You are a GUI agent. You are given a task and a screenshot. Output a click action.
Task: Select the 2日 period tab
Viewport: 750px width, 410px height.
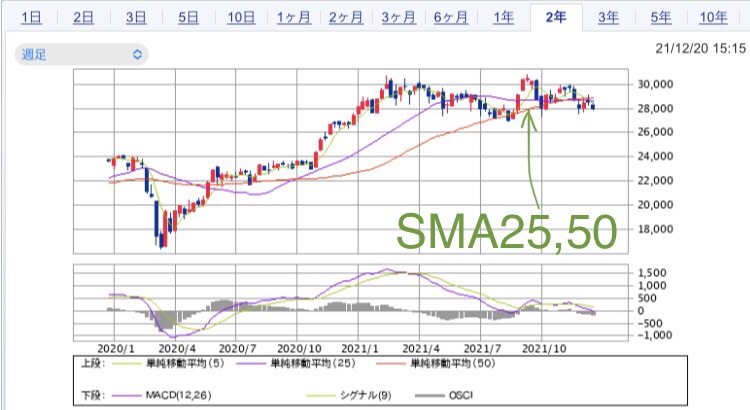pos(84,18)
